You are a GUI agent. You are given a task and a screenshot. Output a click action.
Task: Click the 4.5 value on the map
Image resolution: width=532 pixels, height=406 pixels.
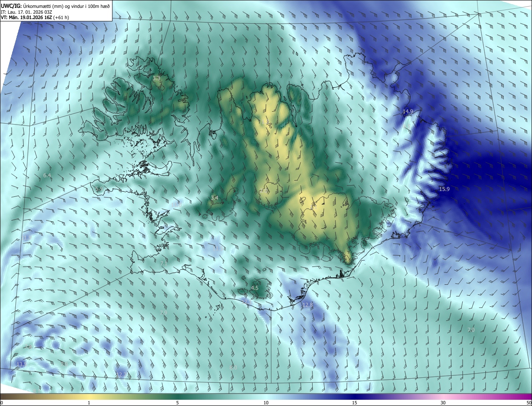[255, 288]
